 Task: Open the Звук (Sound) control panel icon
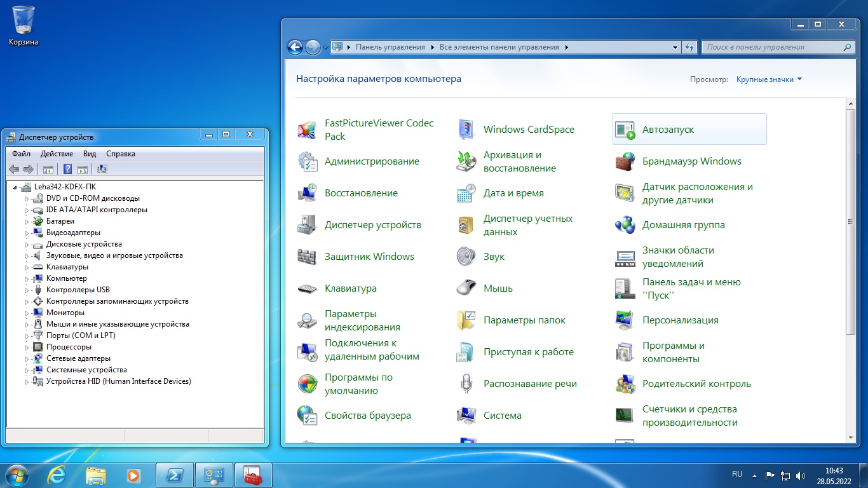[466, 257]
